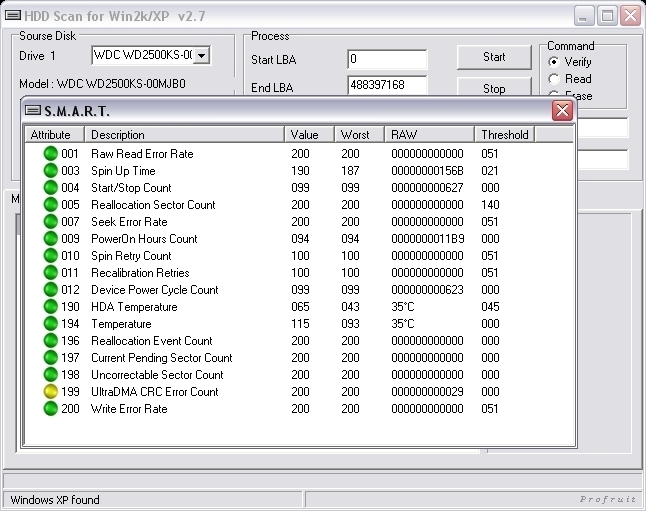
Task: Click status icon for Recalibration Retries
Action: (x=51, y=273)
